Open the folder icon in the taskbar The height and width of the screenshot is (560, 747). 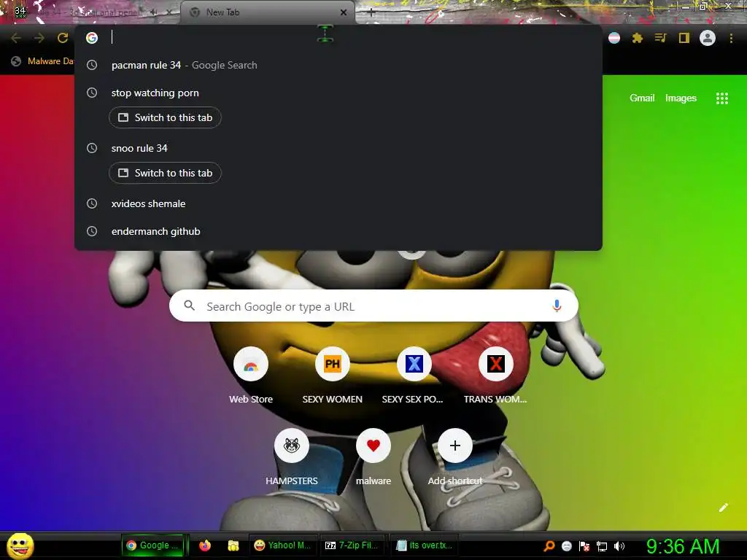(x=233, y=545)
